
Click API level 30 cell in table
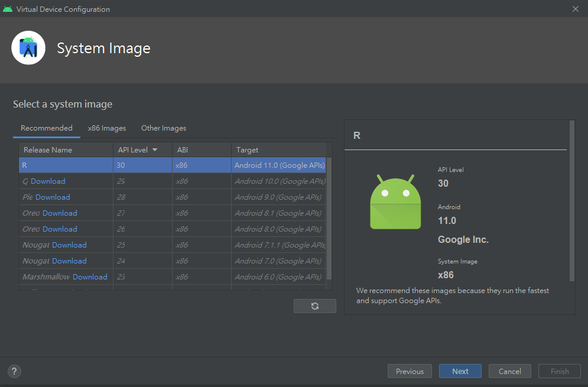pos(142,165)
